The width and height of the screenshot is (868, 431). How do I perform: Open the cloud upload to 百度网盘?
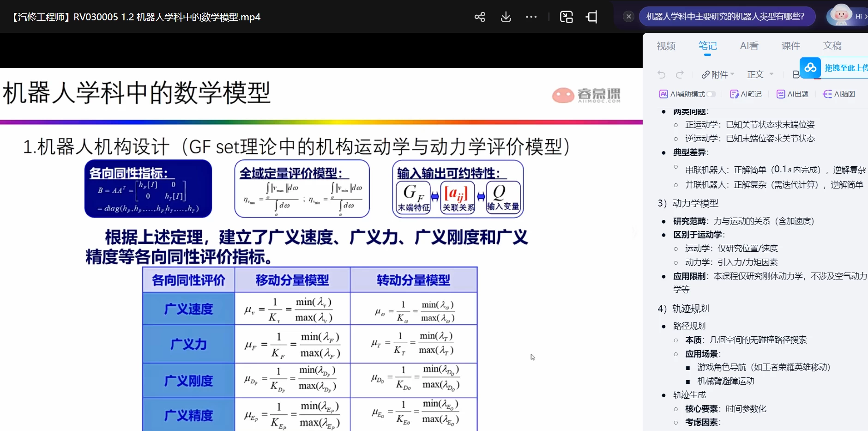click(811, 67)
